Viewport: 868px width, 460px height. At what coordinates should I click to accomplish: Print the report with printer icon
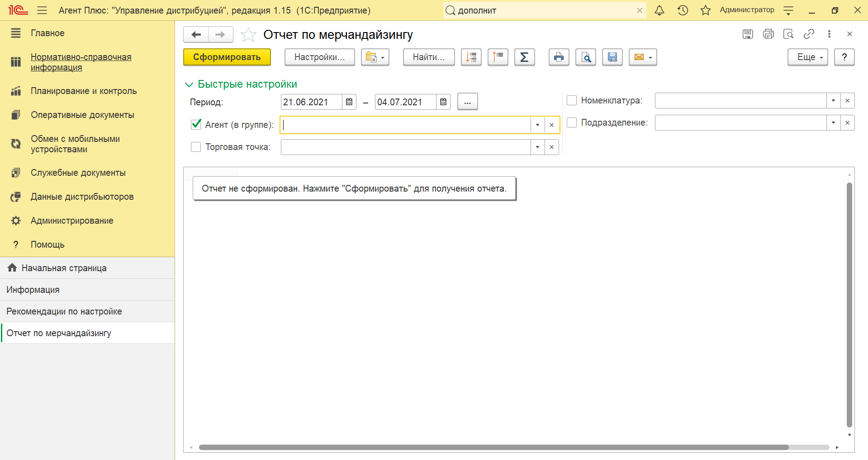(x=559, y=57)
